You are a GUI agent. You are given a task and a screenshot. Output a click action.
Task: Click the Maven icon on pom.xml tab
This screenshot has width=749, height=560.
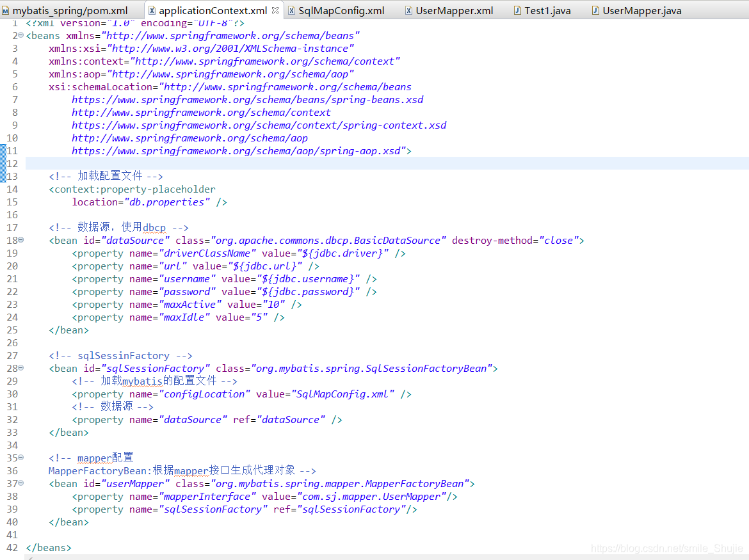pos(5,10)
